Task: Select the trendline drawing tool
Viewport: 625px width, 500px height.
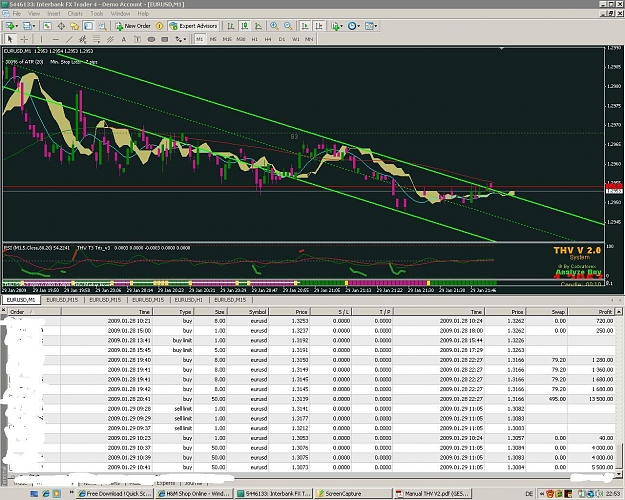Action: tap(69, 39)
